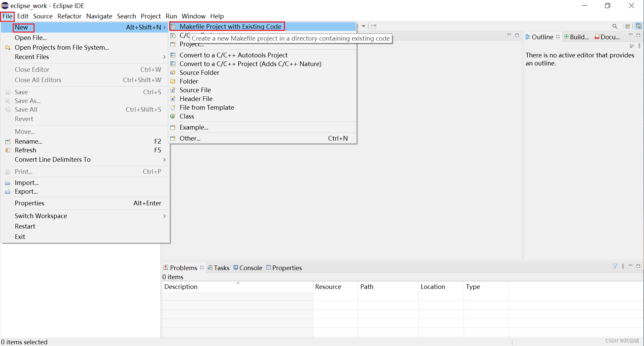
Task: Choose Convert to a C/C++ Autotools Project
Action: 262,55
